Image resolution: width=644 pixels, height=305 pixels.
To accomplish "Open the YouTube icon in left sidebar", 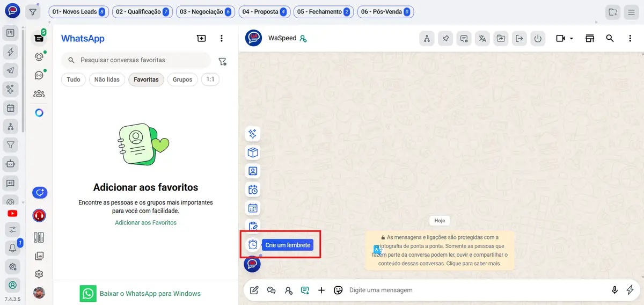I will 12,214.
